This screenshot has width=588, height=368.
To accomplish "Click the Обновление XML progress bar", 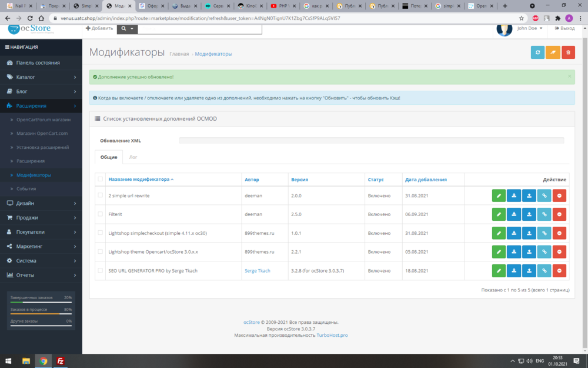I will pos(371,141).
